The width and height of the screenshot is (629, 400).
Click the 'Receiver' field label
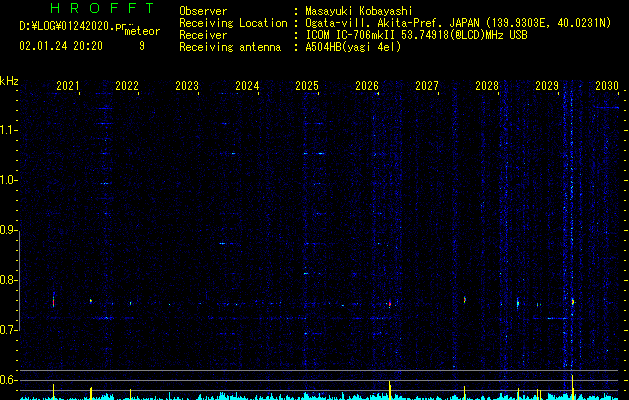(x=203, y=35)
